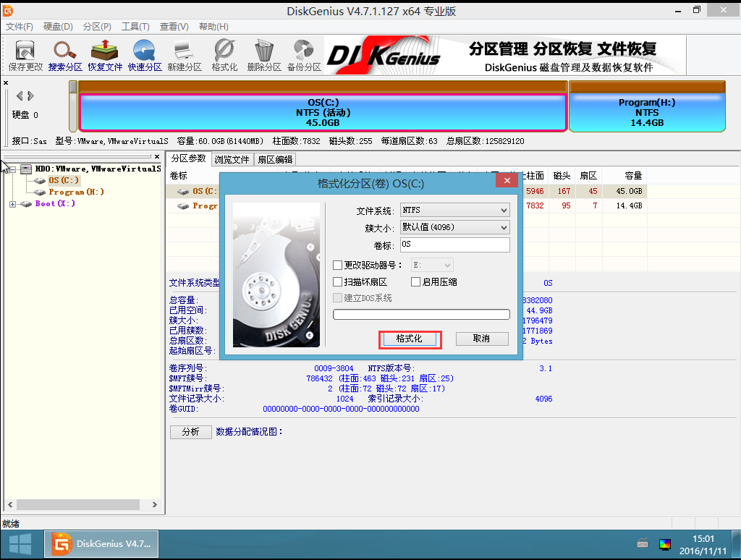The width and height of the screenshot is (741, 560).
Task: Click the format progress bar
Action: click(x=422, y=314)
